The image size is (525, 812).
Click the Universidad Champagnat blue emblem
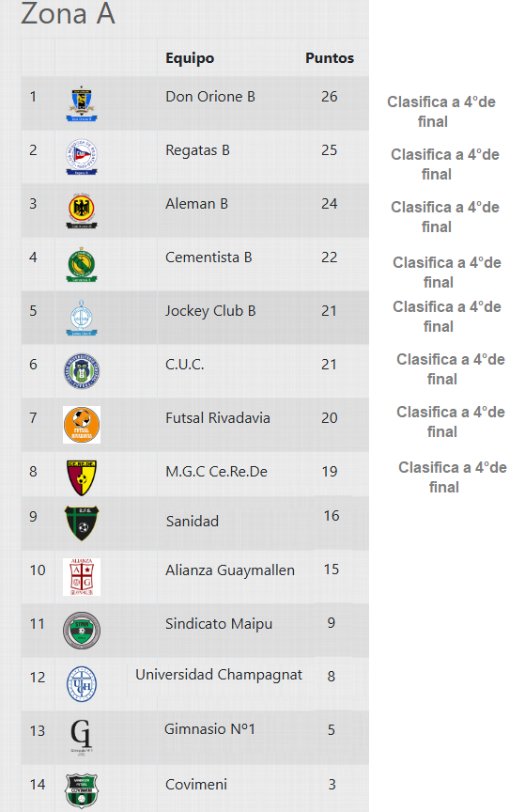point(82,684)
